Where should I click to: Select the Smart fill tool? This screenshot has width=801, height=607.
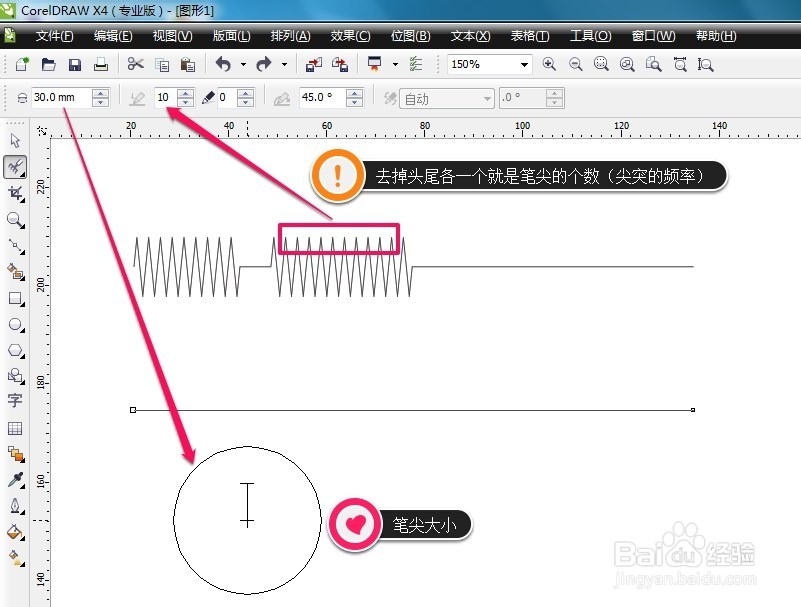(15, 272)
